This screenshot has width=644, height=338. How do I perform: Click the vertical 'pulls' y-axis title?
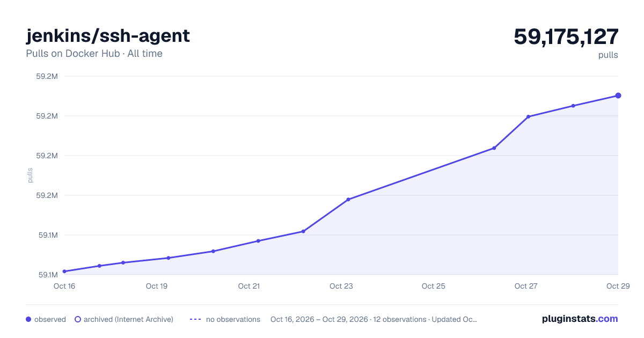tap(30, 175)
